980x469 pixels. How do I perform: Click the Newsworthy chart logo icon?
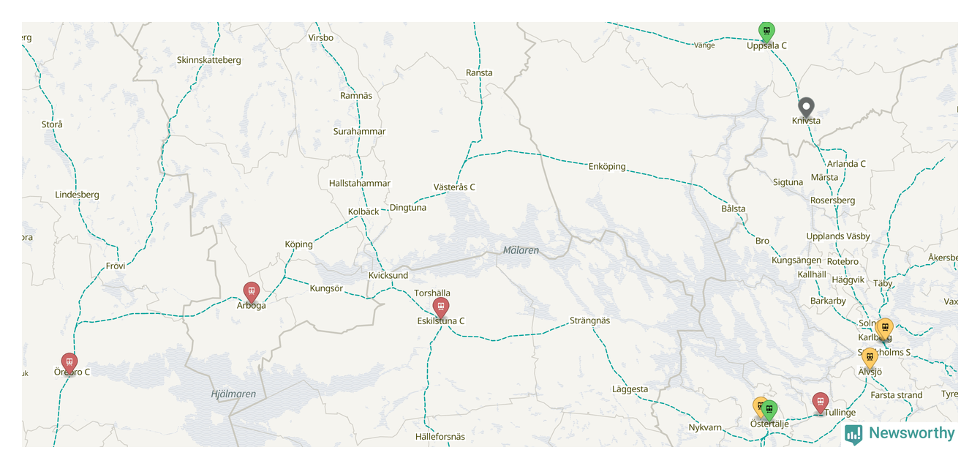(853, 435)
